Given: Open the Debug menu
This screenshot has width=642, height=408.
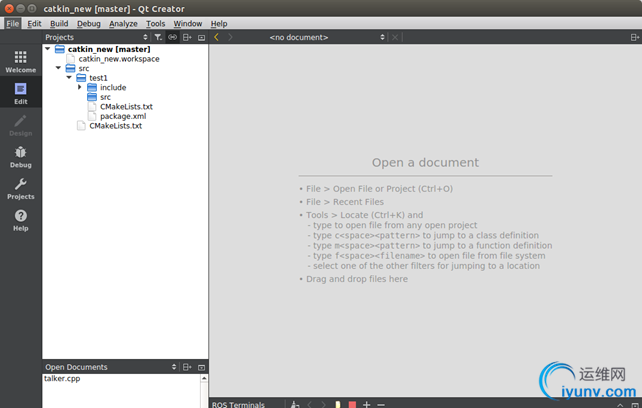Looking at the screenshot, I should click(x=88, y=23).
